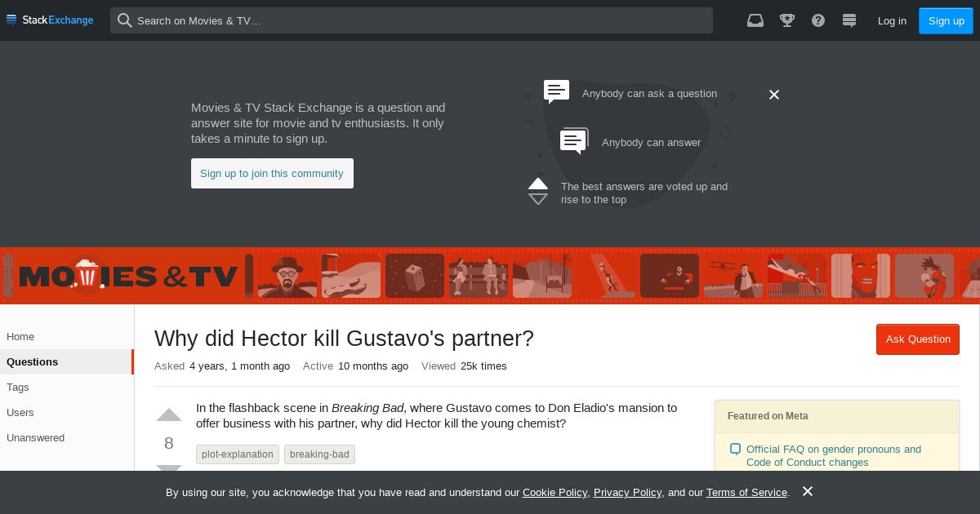Image resolution: width=980 pixels, height=514 pixels.
Task: Click the bench scene thumbnail in banner
Action: [479, 276]
